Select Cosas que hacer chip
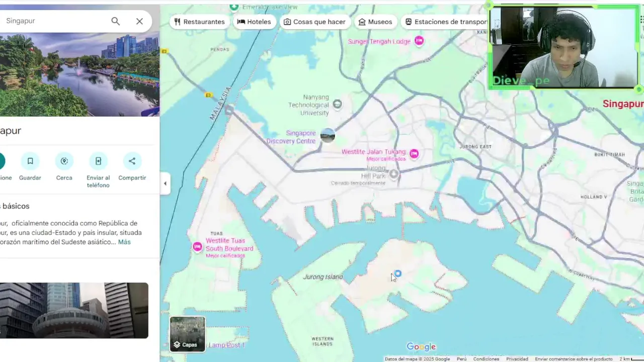This screenshot has width=644, height=362. point(314,22)
